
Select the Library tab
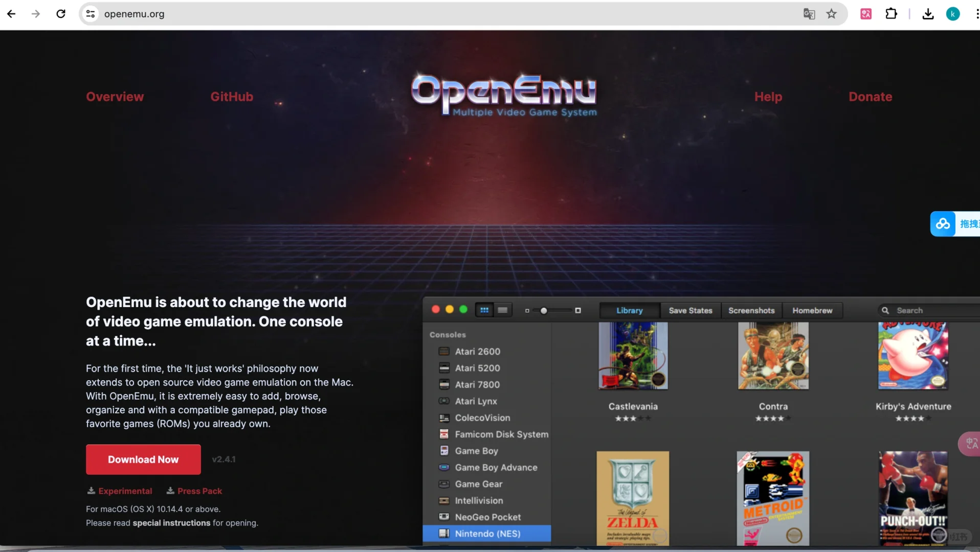pos(629,310)
